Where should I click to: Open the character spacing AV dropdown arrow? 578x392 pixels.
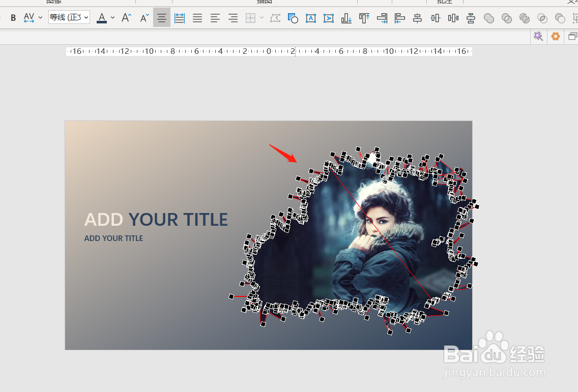coord(40,18)
